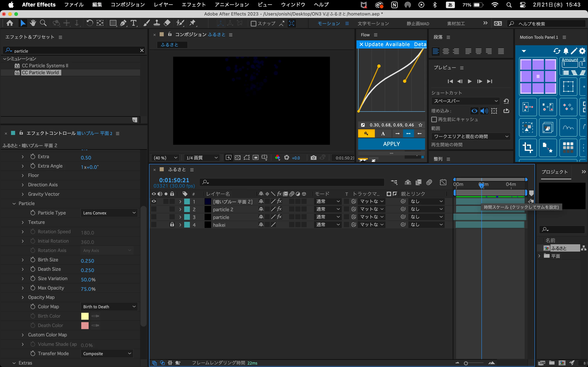Select the Type tool
Image resolution: width=588 pixels, height=367 pixels.
pyautogui.click(x=133, y=23)
